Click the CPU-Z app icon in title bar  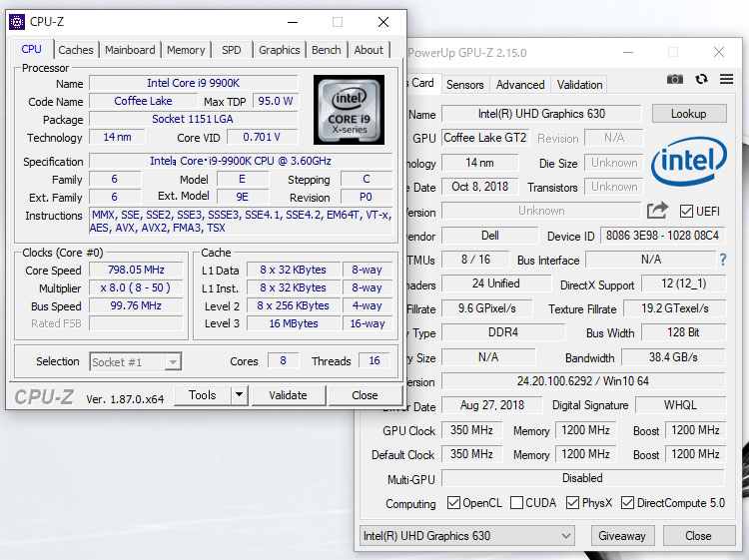point(17,22)
